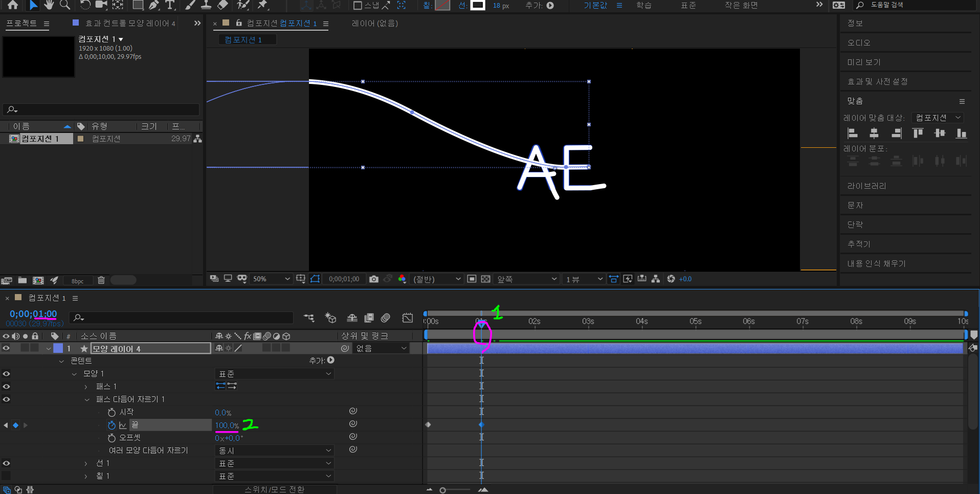
Task: Select the Pan Behind anchor point tool
Action: tap(118, 5)
